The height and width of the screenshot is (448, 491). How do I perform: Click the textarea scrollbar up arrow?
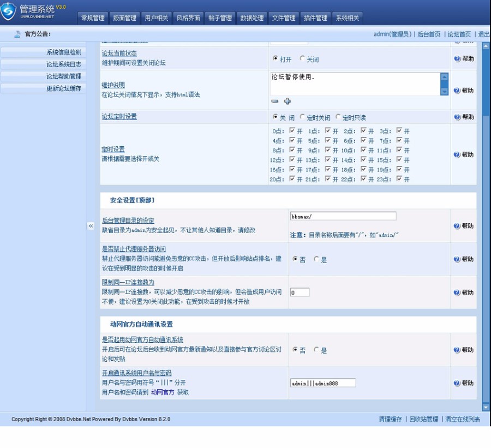(x=444, y=77)
